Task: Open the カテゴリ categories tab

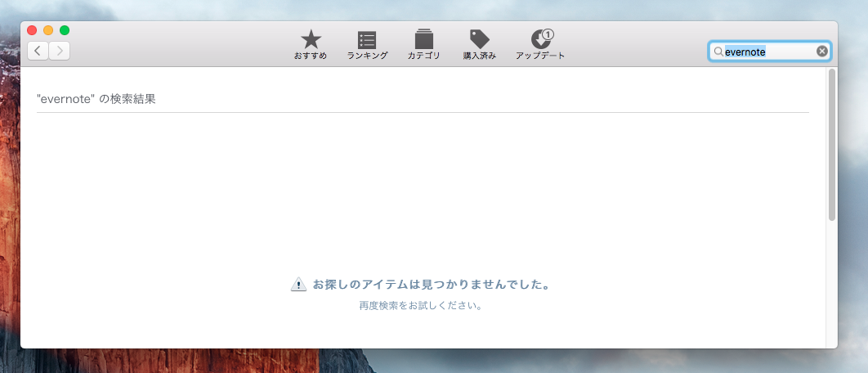Action: (x=424, y=45)
